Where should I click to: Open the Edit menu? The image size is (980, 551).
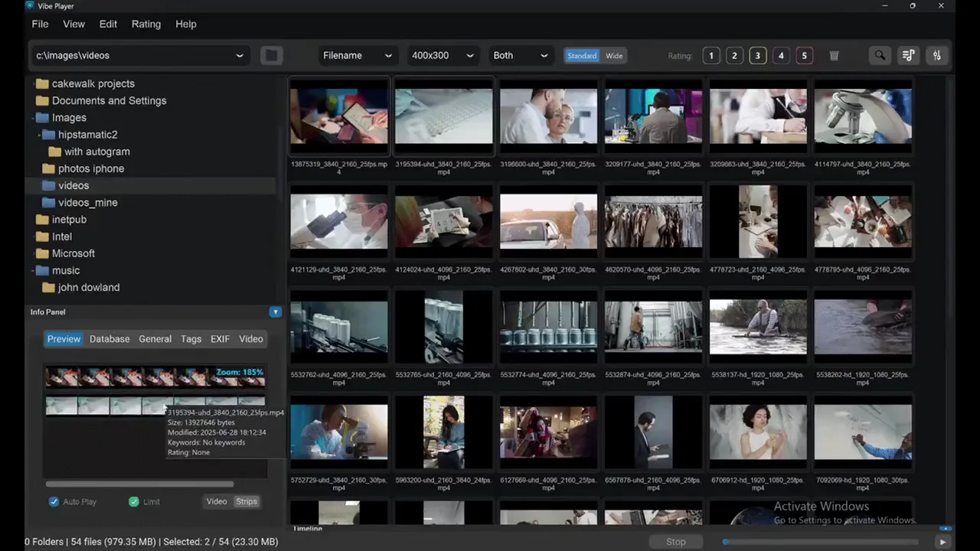pos(108,24)
